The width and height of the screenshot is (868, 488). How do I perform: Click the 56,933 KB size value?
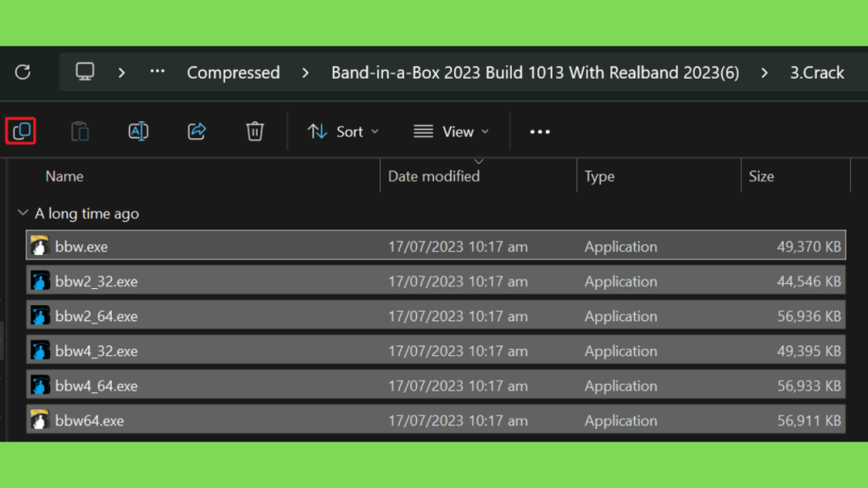pos(809,386)
